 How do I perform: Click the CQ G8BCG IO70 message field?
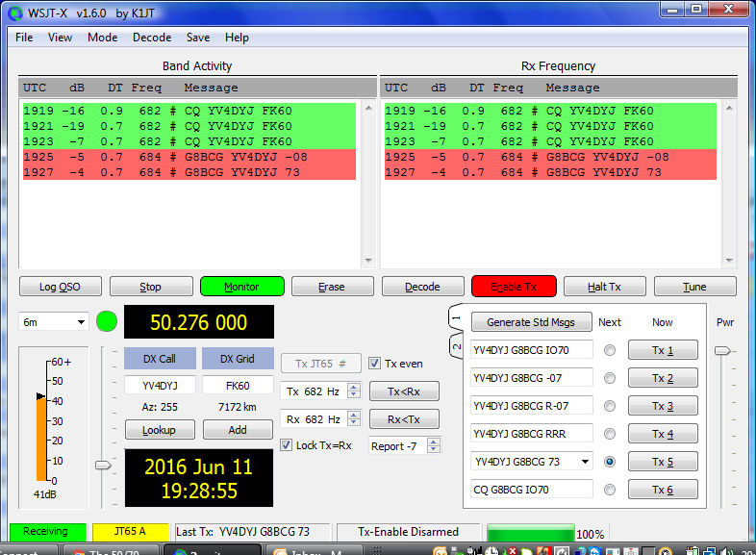click(x=531, y=490)
